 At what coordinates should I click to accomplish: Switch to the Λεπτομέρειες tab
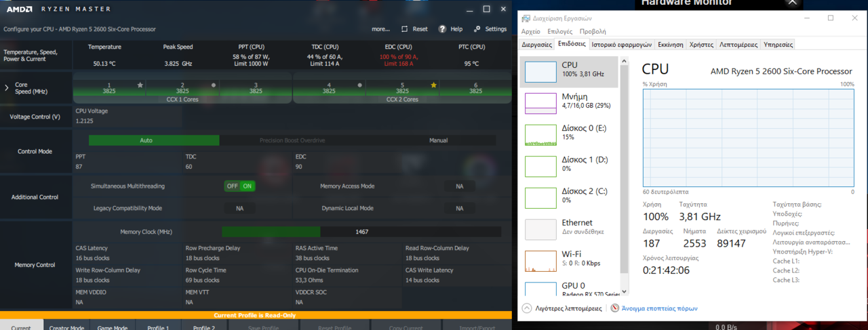[x=738, y=44]
